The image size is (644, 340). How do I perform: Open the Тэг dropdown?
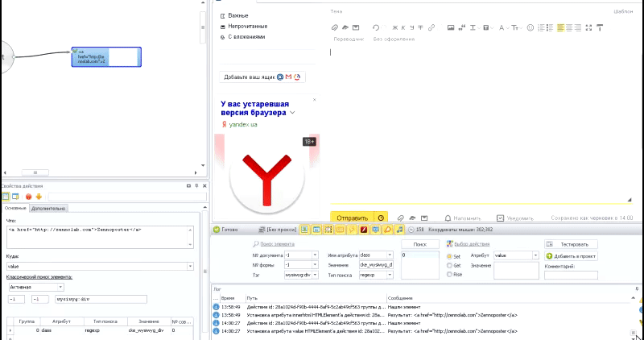pos(315,275)
